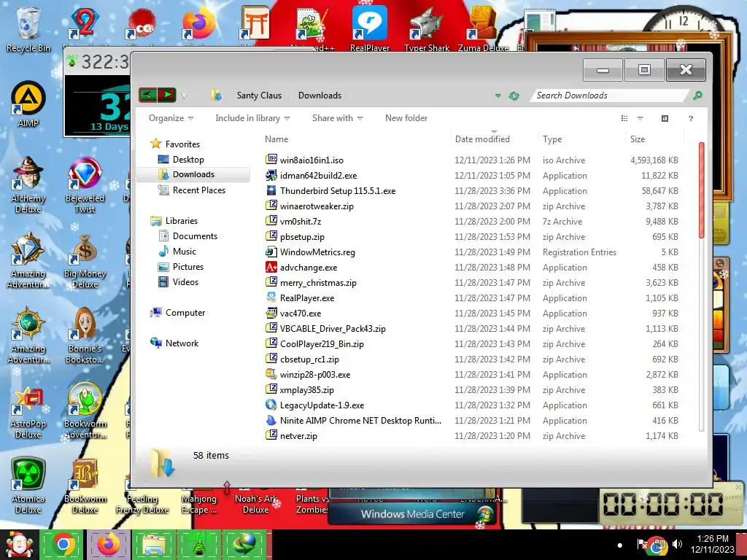Image resolution: width=747 pixels, height=560 pixels.
Task: Click the Help question mark icon
Action: tap(690, 118)
